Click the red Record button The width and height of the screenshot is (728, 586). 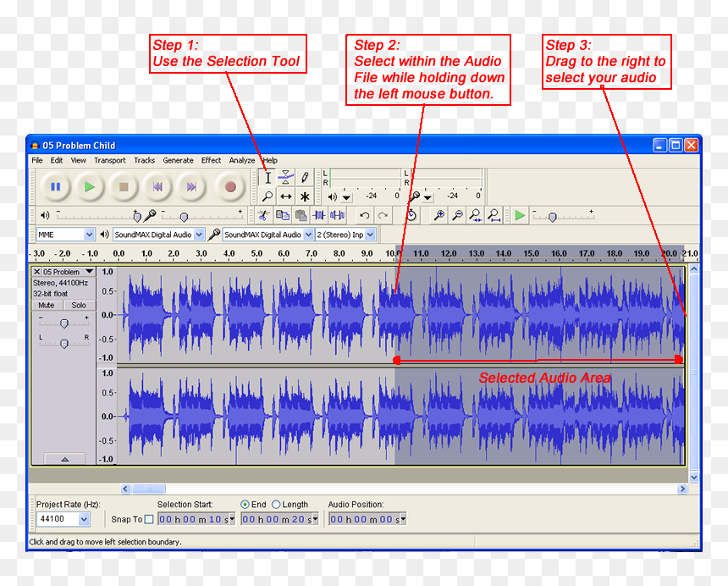tap(229, 186)
